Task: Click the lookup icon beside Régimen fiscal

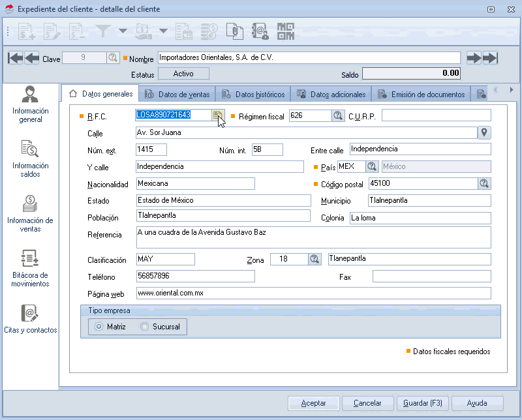Action: pos(338,115)
